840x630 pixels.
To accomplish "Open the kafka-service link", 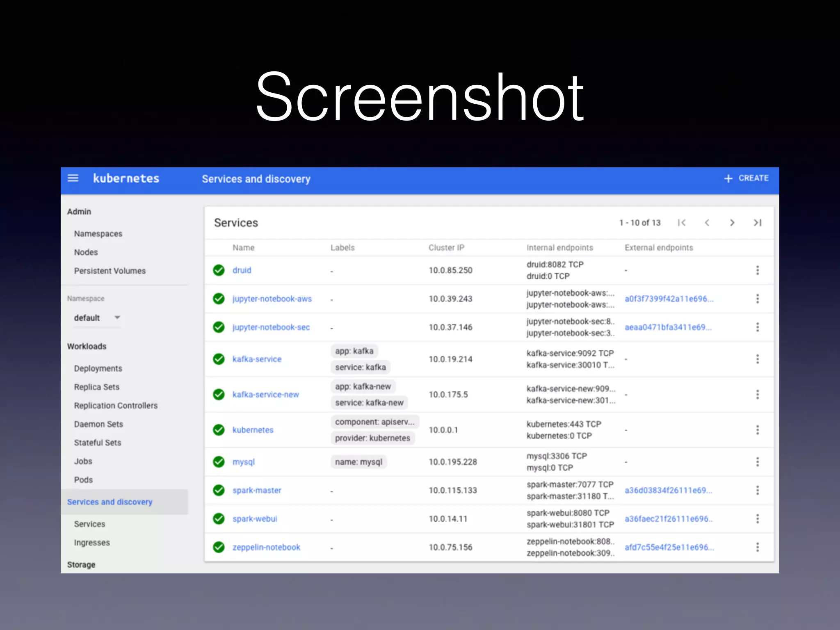I will point(257,359).
